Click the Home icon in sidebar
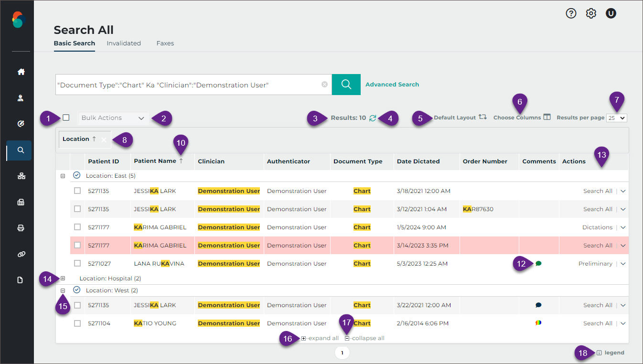Image resolution: width=643 pixels, height=364 pixels. (21, 72)
